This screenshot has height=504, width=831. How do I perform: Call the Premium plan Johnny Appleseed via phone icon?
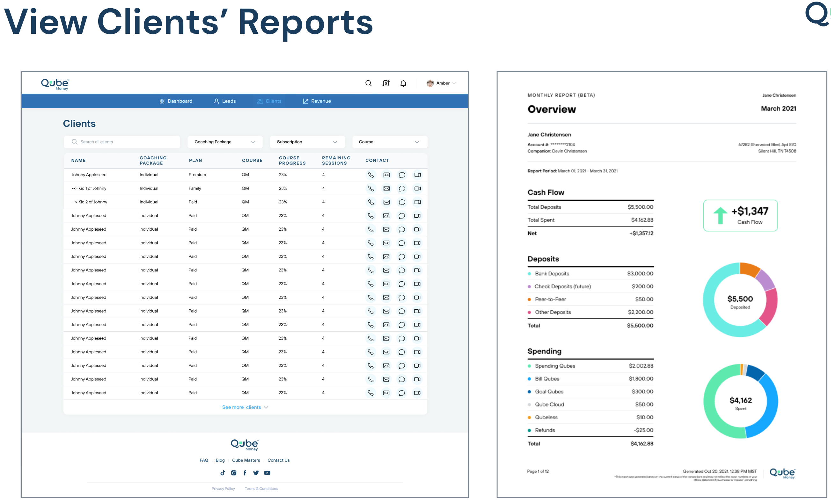(371, 175)
